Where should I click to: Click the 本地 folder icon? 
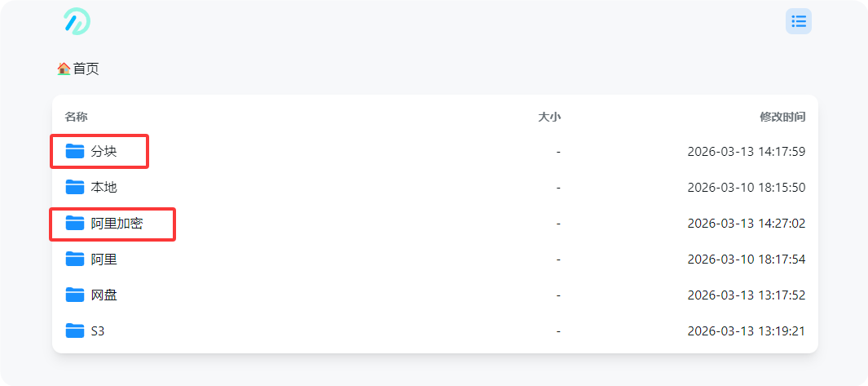pos(75,187)
